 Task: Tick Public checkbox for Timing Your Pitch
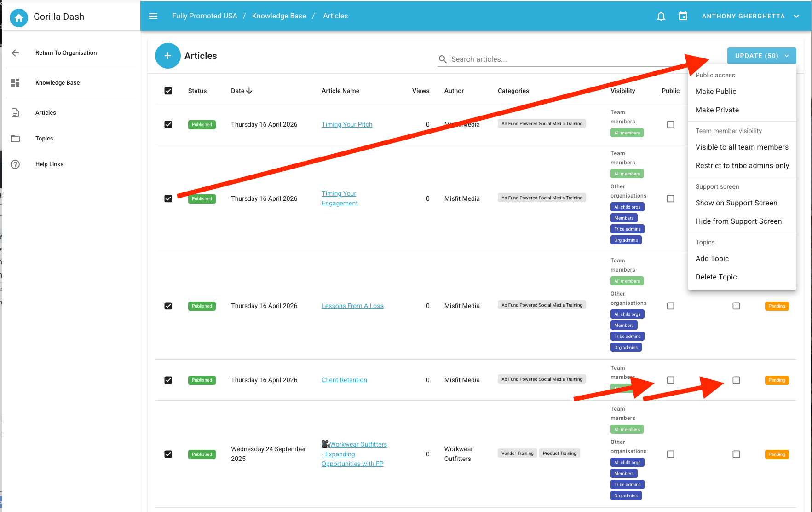pyautogui.click(x=670, y=125)
